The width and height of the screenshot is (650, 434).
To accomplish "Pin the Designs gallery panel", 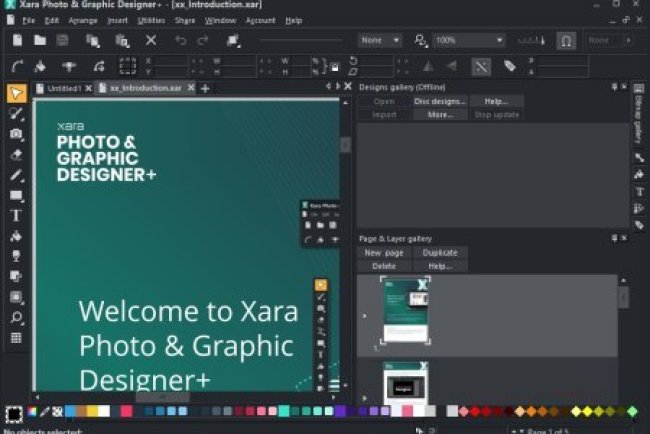I will [x=613, y=86].
